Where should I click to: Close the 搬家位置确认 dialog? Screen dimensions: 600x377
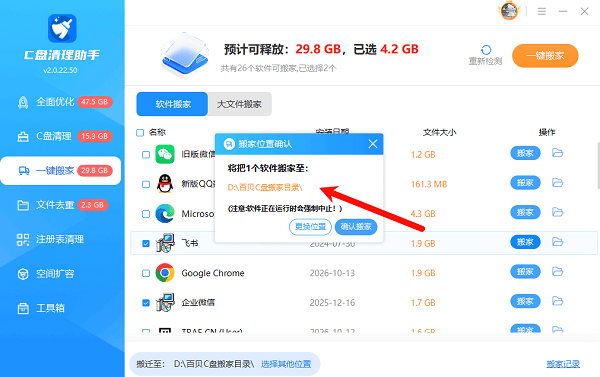click(373, 144)
